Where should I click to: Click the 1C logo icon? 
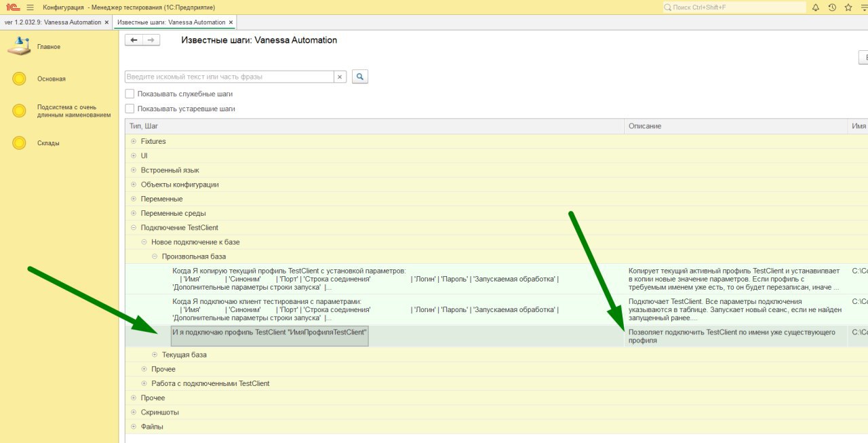[x=12, y=7]
